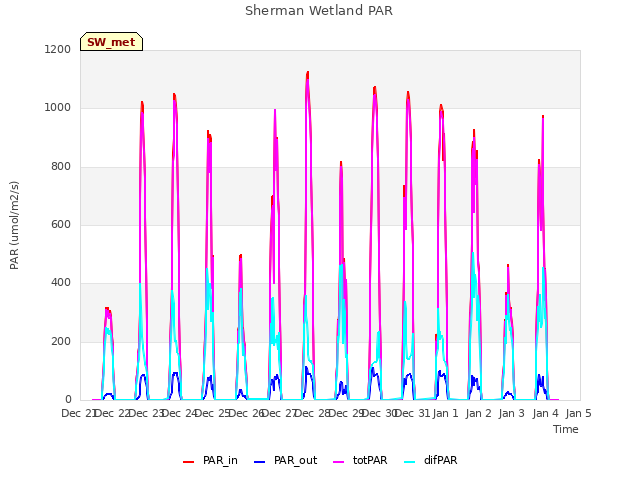Select the difPAR legend label
Viewport: 640px width, 480px height.
click(440, 460)
